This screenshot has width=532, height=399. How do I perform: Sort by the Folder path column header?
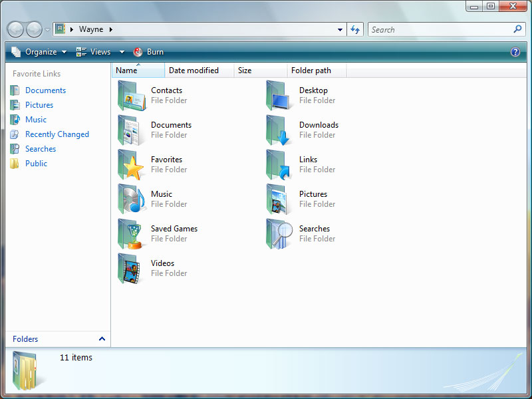[x=317, y=70]
